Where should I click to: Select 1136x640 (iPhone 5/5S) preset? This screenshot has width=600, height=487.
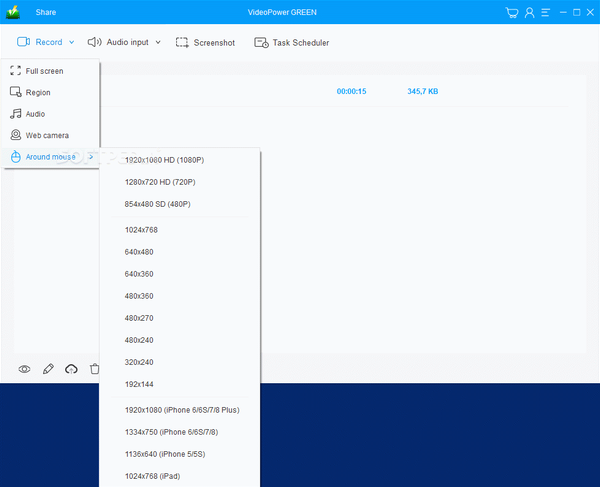click(x=180, y=454)
